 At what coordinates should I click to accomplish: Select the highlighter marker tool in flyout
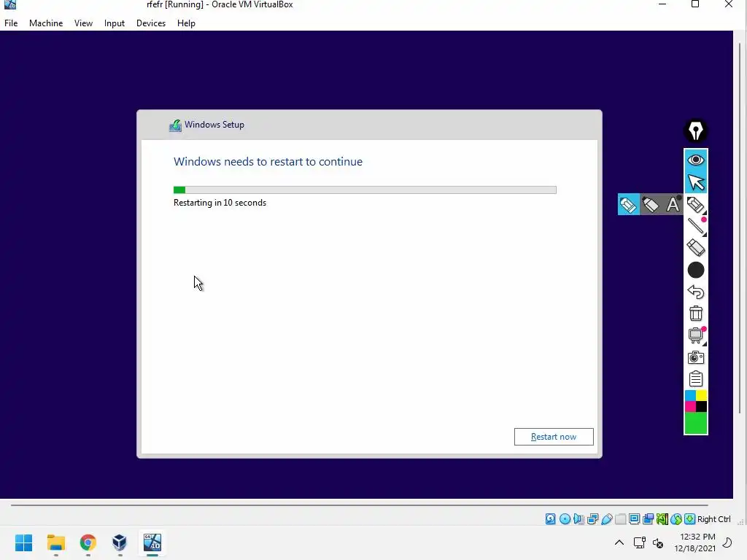tap(650, 205)
